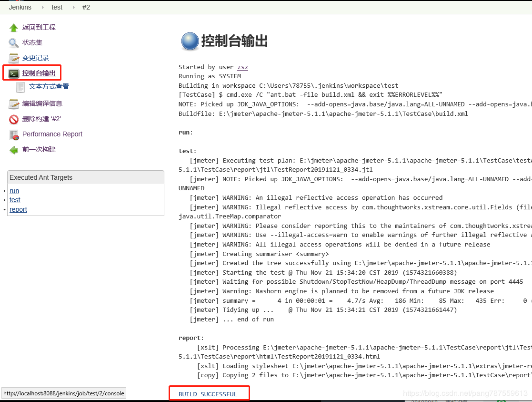Click the BUILD SUCCESSFUL text

click(x=208, y=394)
